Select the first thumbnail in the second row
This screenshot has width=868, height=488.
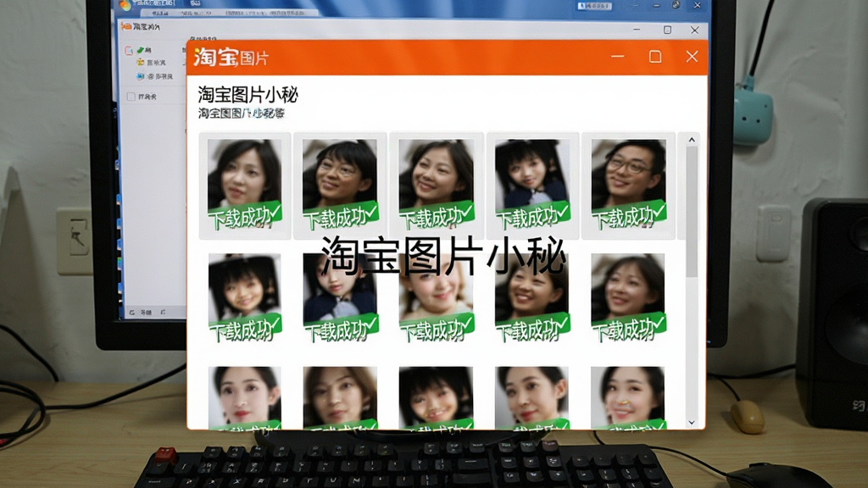pos(245,297)
